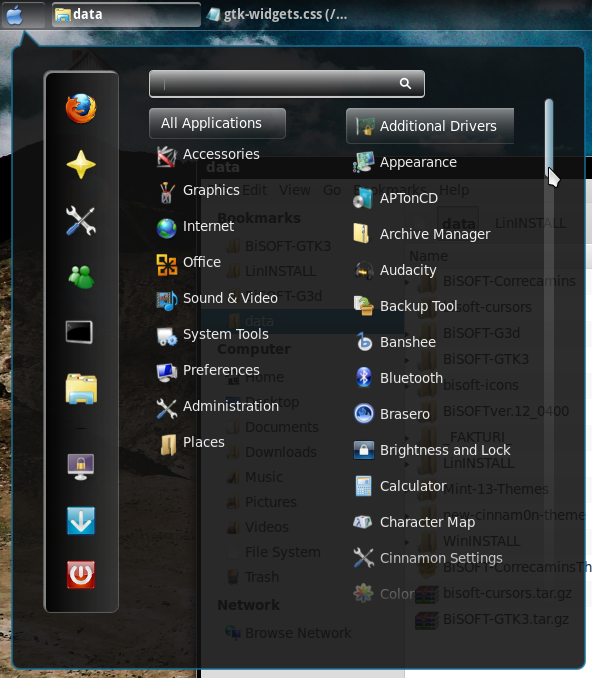Launch Firefox from the favorites sidebar
The height and width of the screenshot is (678, 592).
[x=81, y=109]
